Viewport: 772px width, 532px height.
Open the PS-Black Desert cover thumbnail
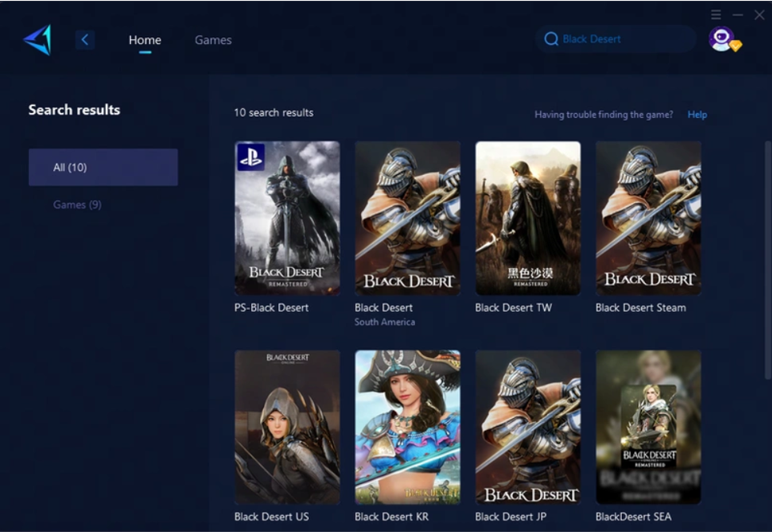(287, 218)
